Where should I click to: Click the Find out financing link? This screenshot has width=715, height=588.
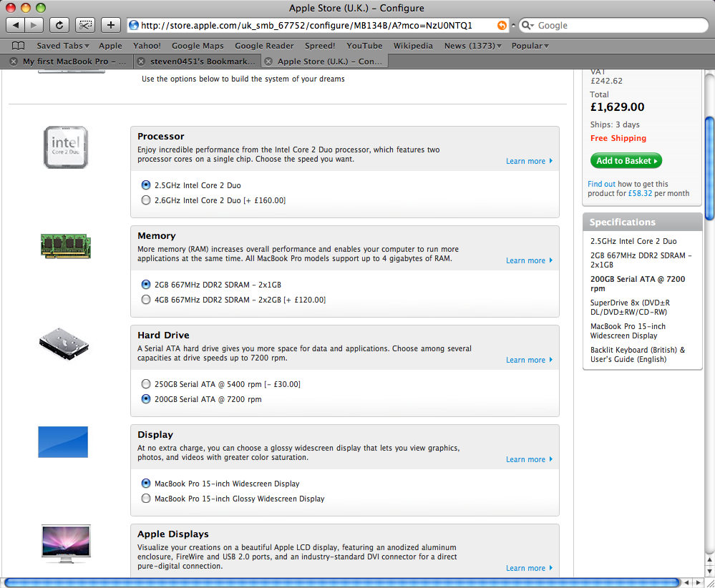pos(601,184)
